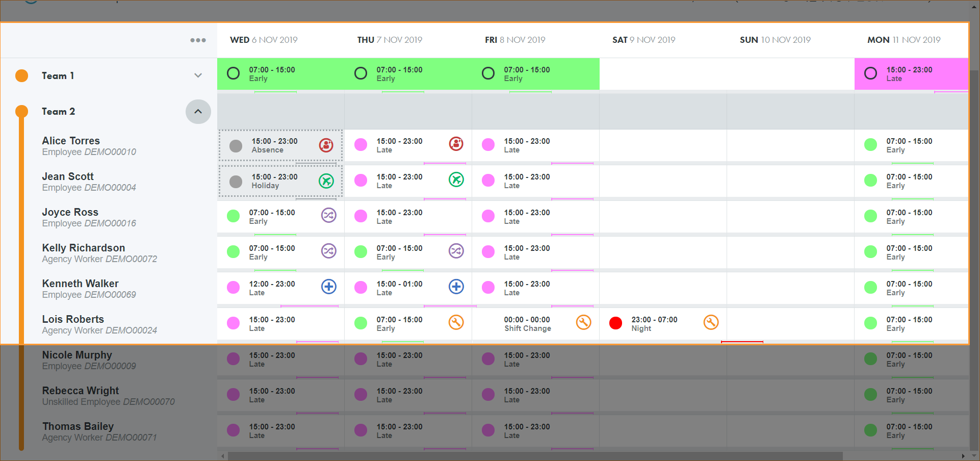
Task: Open the three-dots options menu
Action: (198, 40)
